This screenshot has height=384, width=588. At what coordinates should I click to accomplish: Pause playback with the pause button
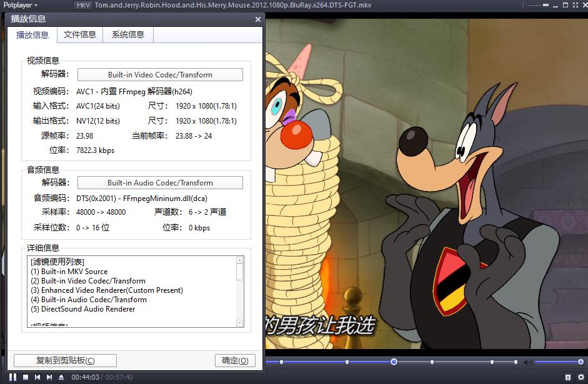point(12,377)
